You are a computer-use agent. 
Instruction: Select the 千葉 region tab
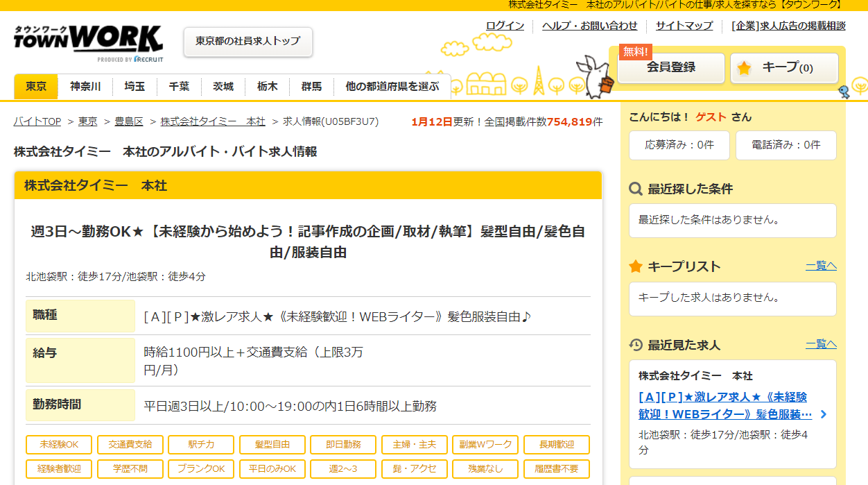click(x=179, y=87)
